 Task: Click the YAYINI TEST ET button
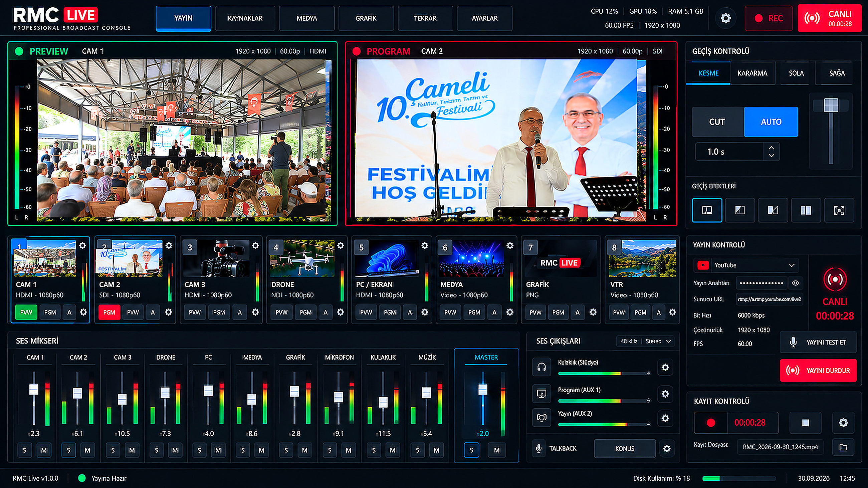(x=818, y=343)
